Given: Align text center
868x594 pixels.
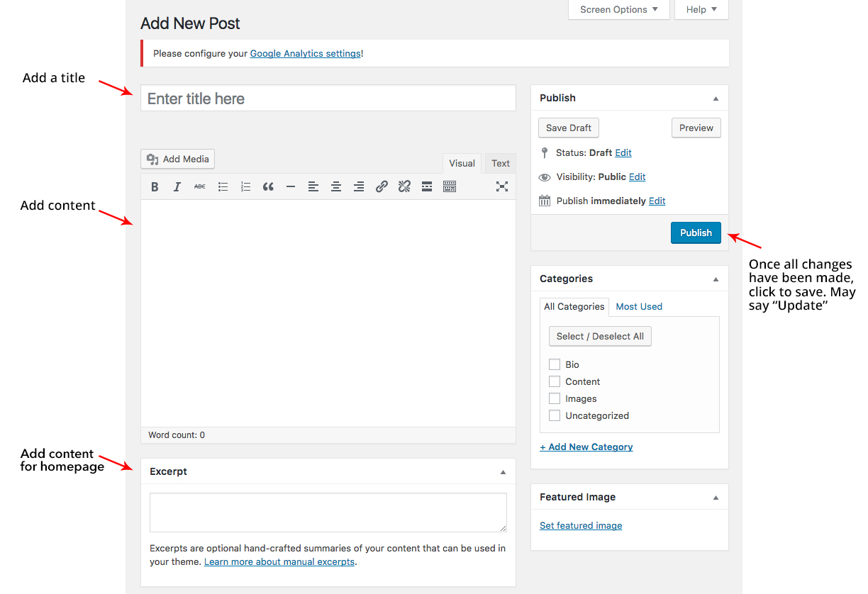Looking at the screenshot, I should coord(335,186).
